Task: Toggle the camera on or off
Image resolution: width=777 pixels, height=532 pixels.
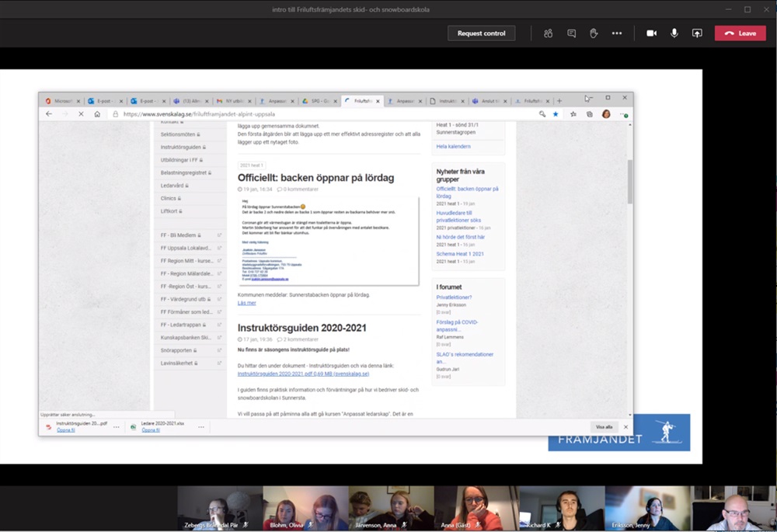Action: point(651,33)
